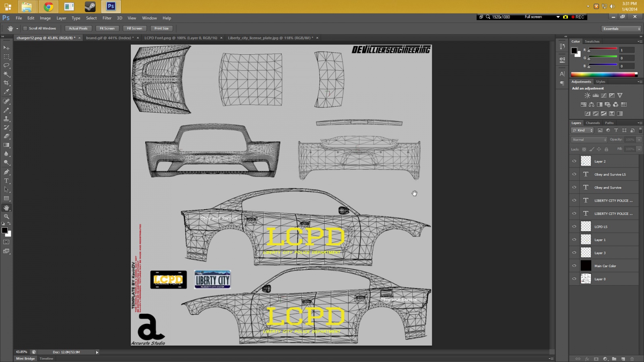Open the Filter menu
644x362 pixels.
pos(107,18)
